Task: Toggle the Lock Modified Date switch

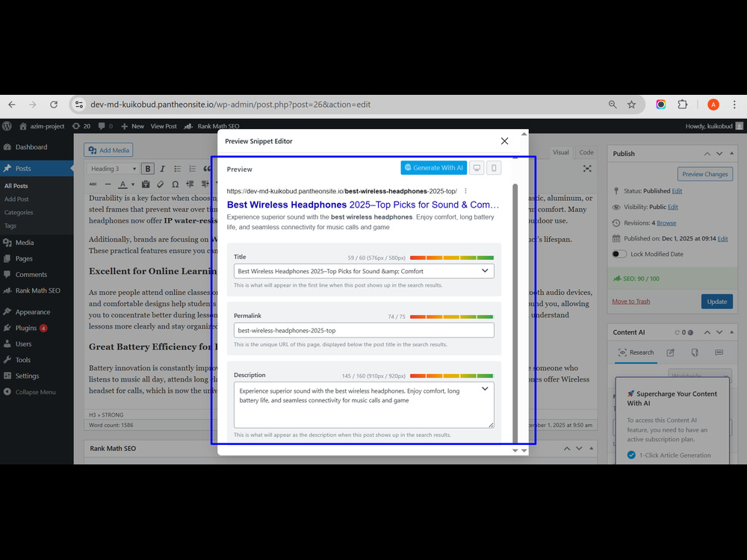Action: pyautogui.click(x=619, y=254)
